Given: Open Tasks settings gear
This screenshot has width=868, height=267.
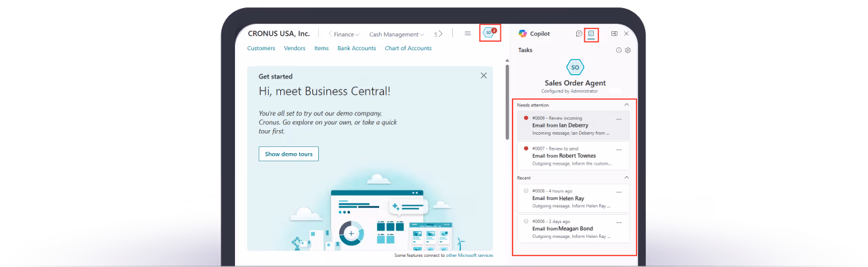Looking at the screenshot, I should click(x=628, y=50).
